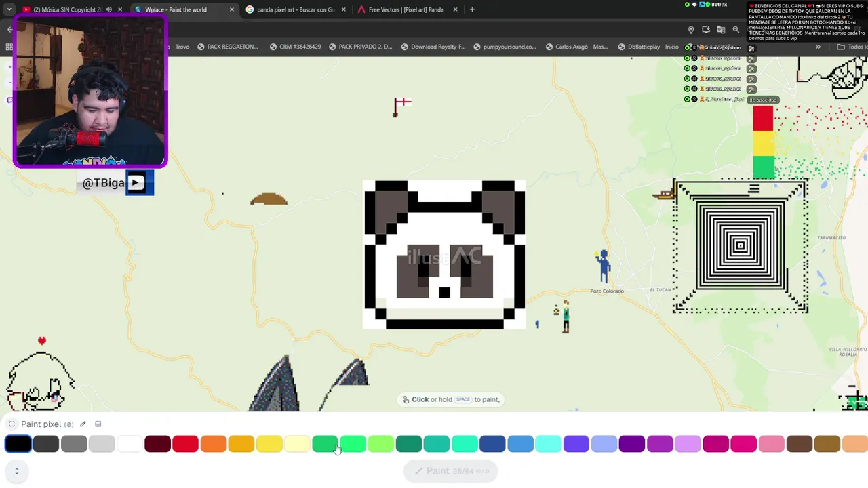
Task: Close the Wplace - Paint the world tab
Action: tap(232, 9)
